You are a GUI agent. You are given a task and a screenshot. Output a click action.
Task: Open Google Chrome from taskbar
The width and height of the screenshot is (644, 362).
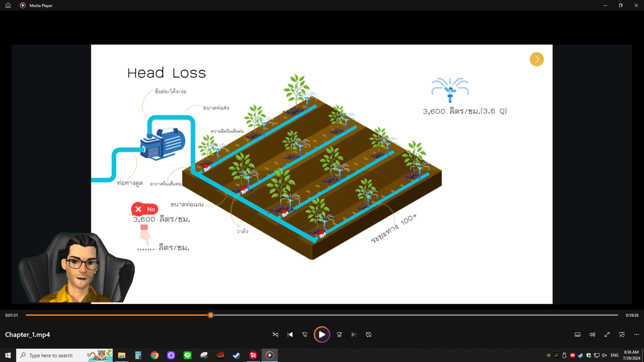[155, 355]
